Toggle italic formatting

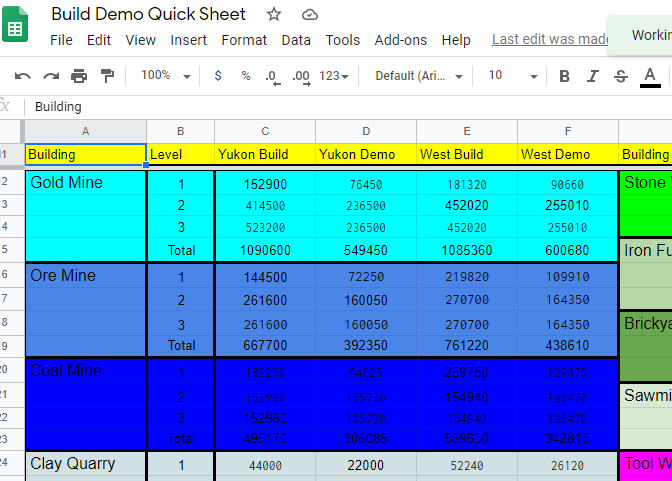(592, 76)
